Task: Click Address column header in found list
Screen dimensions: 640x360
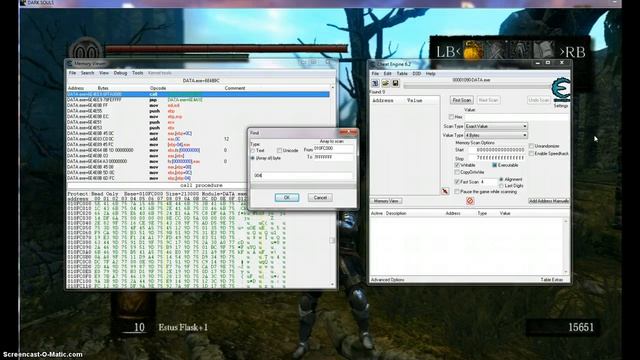Action: (382, 100)
